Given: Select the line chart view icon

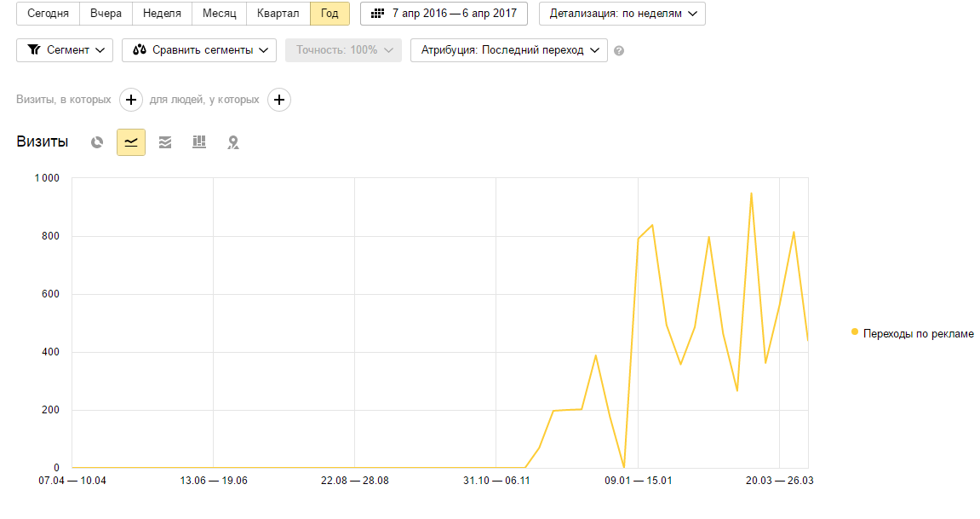Looking at the screenshot, I should pos(131,142).
